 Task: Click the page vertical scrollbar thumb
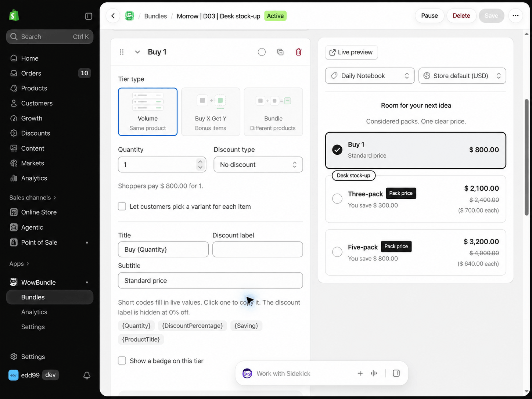[x=527, y=157]
